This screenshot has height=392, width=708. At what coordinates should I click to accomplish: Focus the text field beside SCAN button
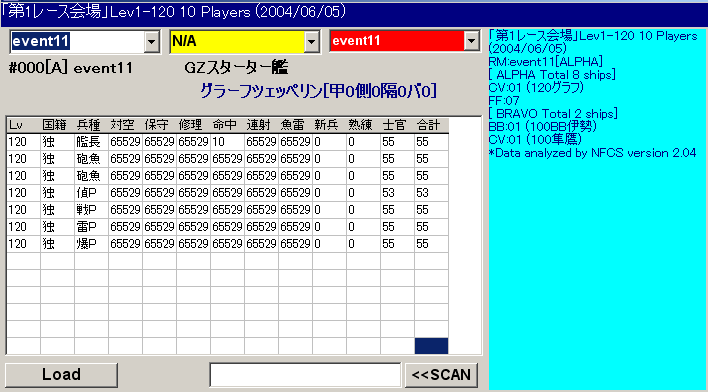click(305, 375)
